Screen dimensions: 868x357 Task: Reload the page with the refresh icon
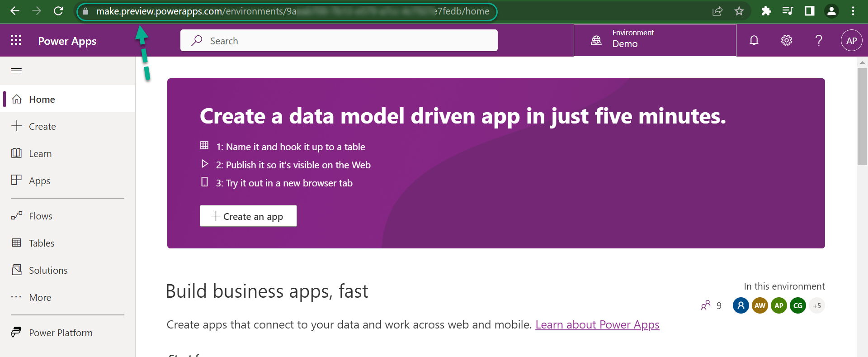tap(58, 11)
